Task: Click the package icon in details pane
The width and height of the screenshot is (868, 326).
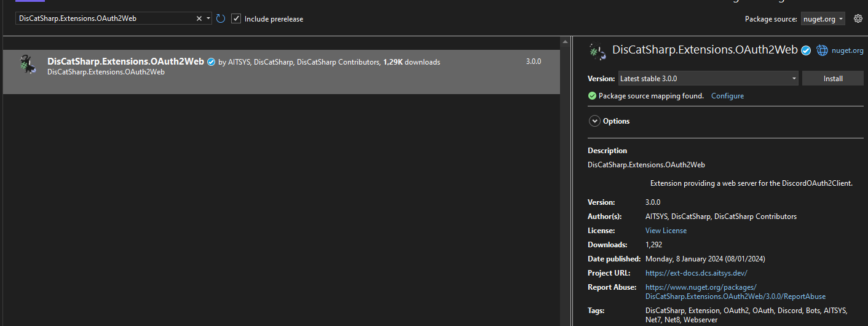Action: coord(598,51)
